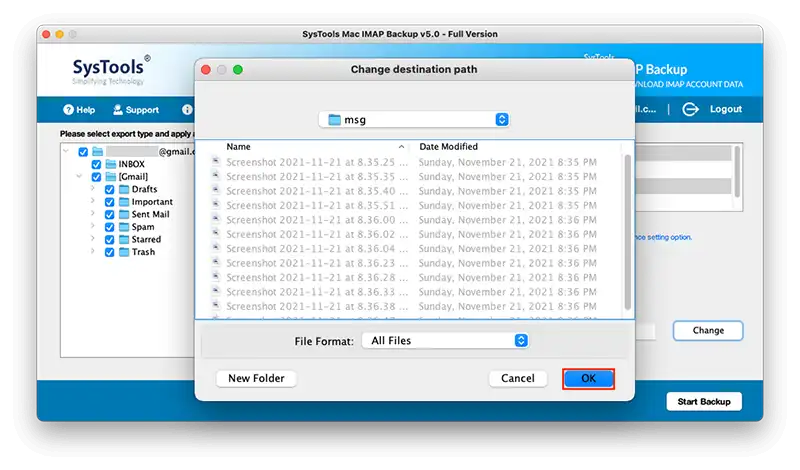Uncheck the Important checkbox

coord(109,202)
